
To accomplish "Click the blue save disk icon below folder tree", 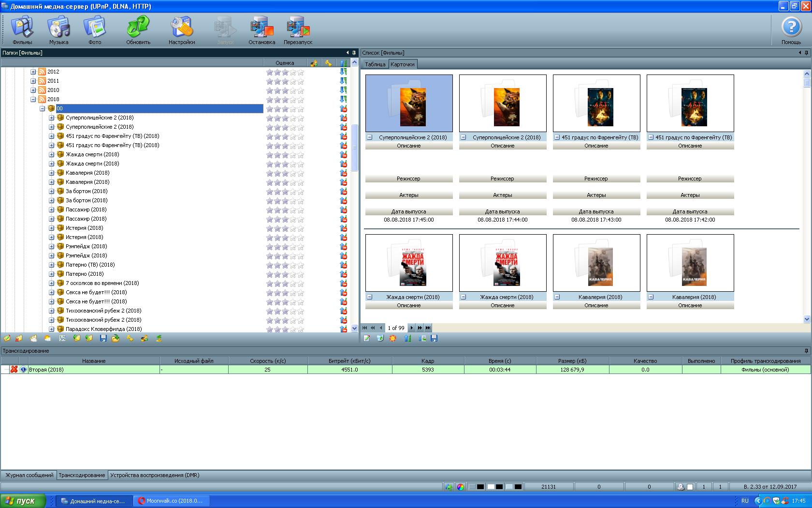I will [x=103, y=339].
